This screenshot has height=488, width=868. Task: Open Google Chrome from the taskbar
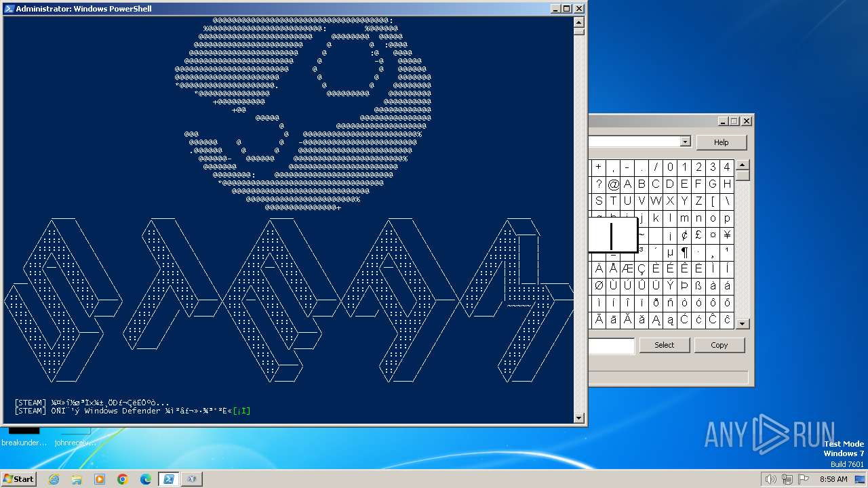123,479
